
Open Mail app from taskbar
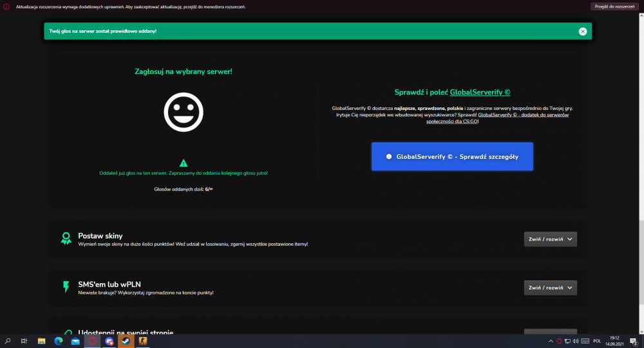(x=75, y=341)
